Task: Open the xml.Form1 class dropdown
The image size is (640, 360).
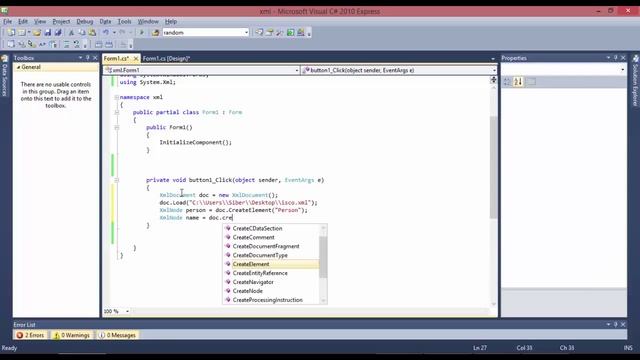Action: click(x=296, y=70)
